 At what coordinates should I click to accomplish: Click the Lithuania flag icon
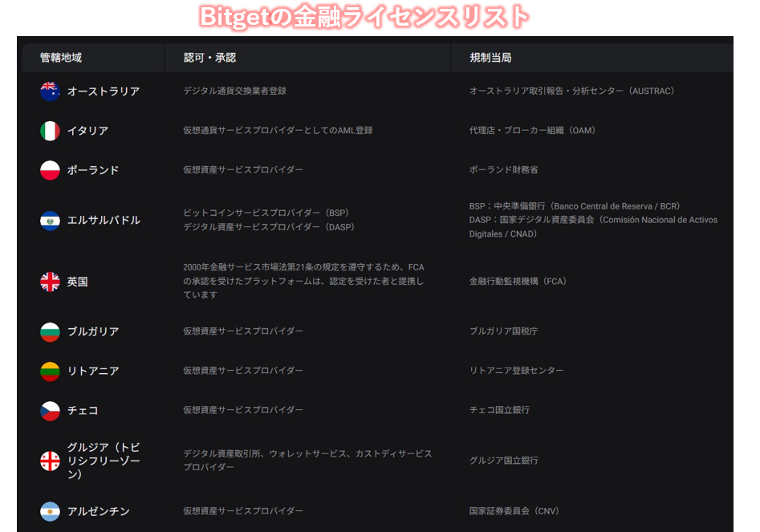[50, 371]
